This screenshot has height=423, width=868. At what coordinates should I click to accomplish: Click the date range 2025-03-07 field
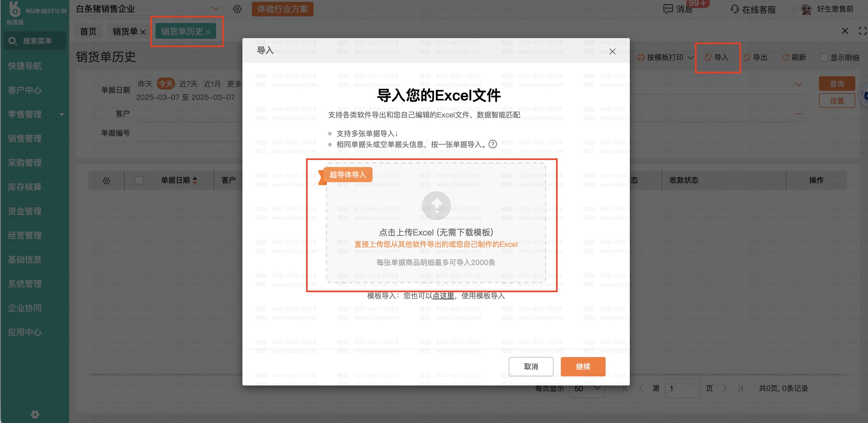click(185, 97)
